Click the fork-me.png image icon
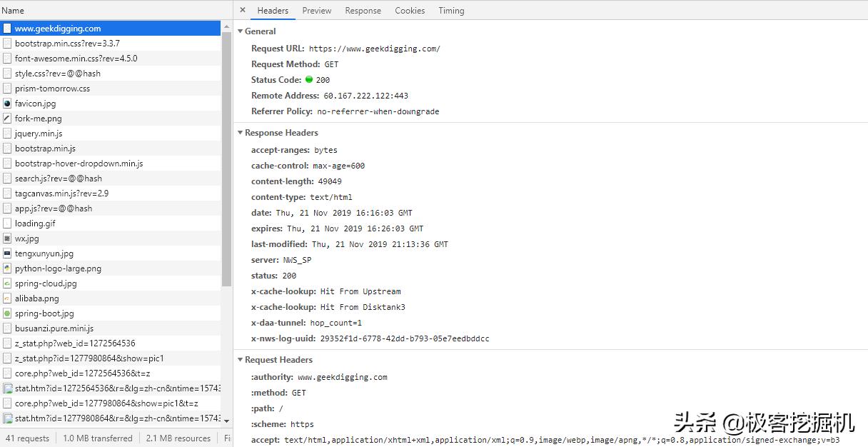 7,118
